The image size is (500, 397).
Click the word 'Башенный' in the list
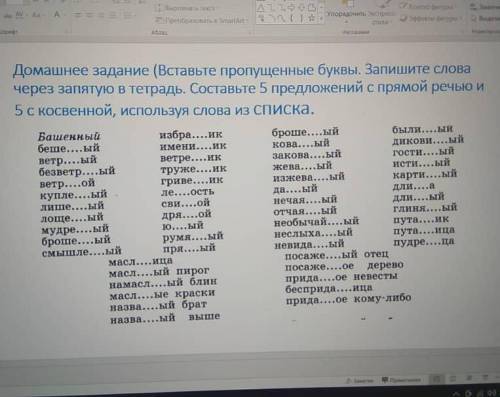click(x=69, y=136)
